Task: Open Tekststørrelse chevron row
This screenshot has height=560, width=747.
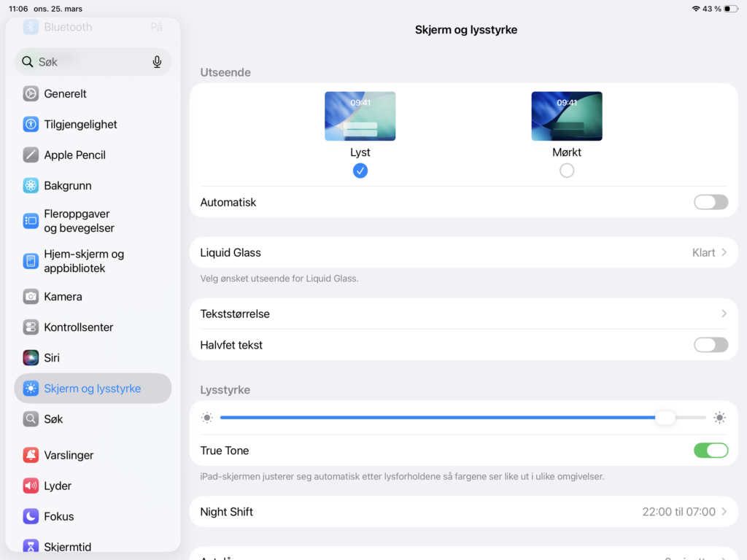Action: (x=463, y=314)
